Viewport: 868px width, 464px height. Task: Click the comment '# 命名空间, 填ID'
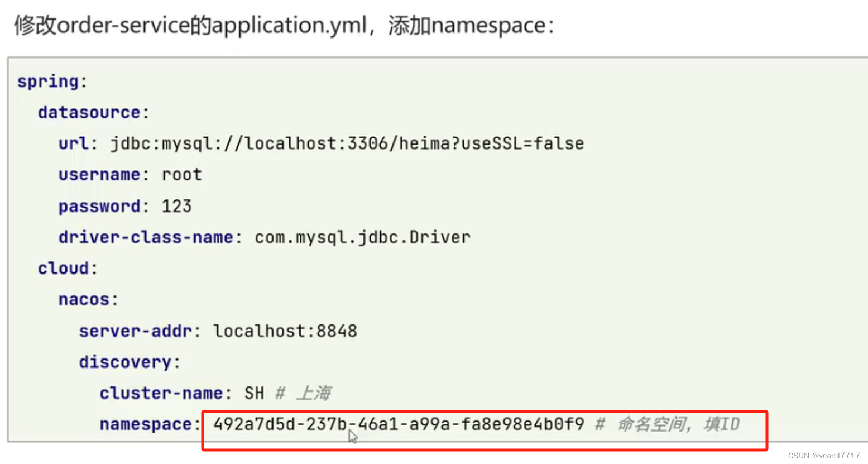pyautogui.click(x=668, y=424)
